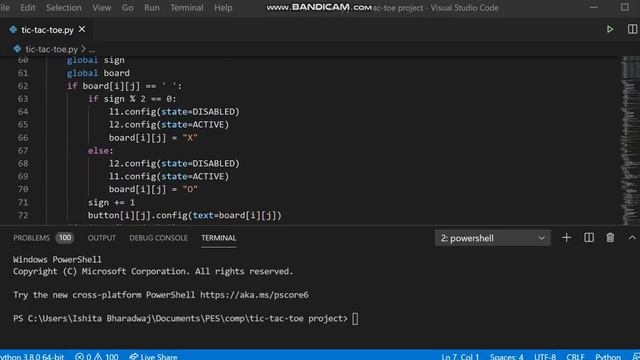Split the terminal pane
This screenshot has height=360, width=640.
click(589, 238)
